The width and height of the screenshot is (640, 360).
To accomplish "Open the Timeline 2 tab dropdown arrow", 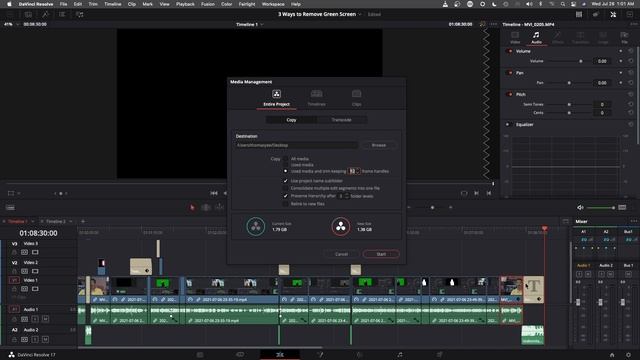I will tap(71, 222).
